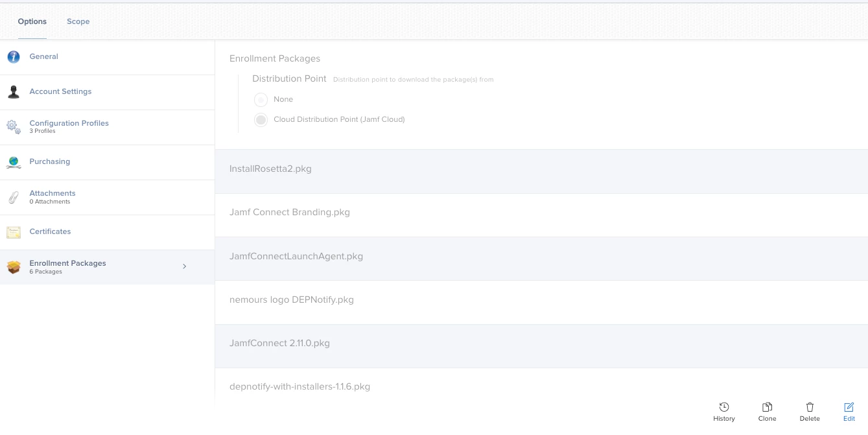This screenshot has width=868, height=435.
Task: Click the History button label
Action: pyautogui.click(x=724, y=419)
